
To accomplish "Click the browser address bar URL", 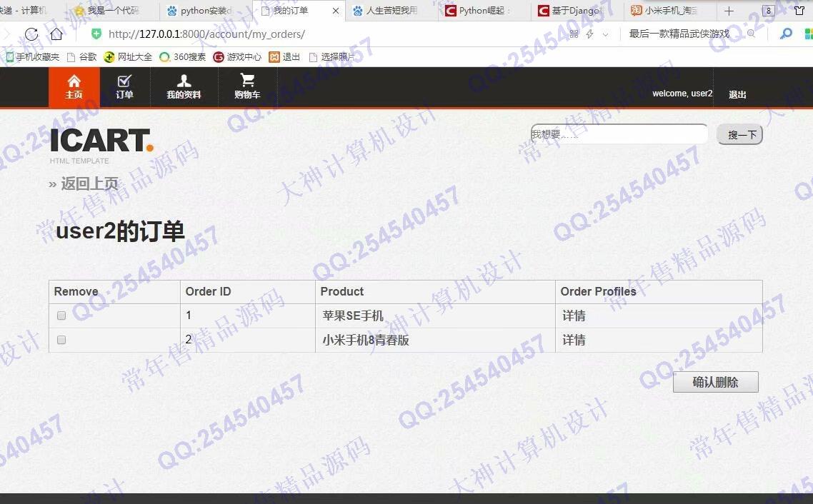I will click(x=206, y=34).
